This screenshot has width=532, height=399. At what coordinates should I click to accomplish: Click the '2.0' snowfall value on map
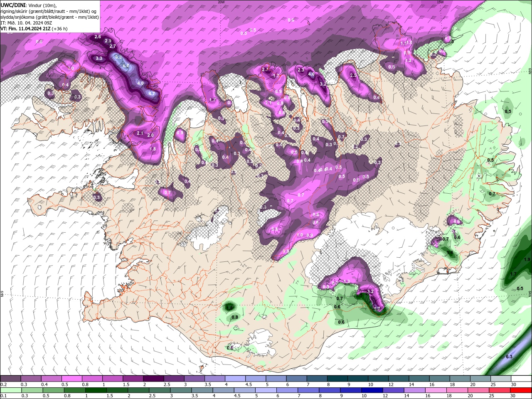[150, 135]
